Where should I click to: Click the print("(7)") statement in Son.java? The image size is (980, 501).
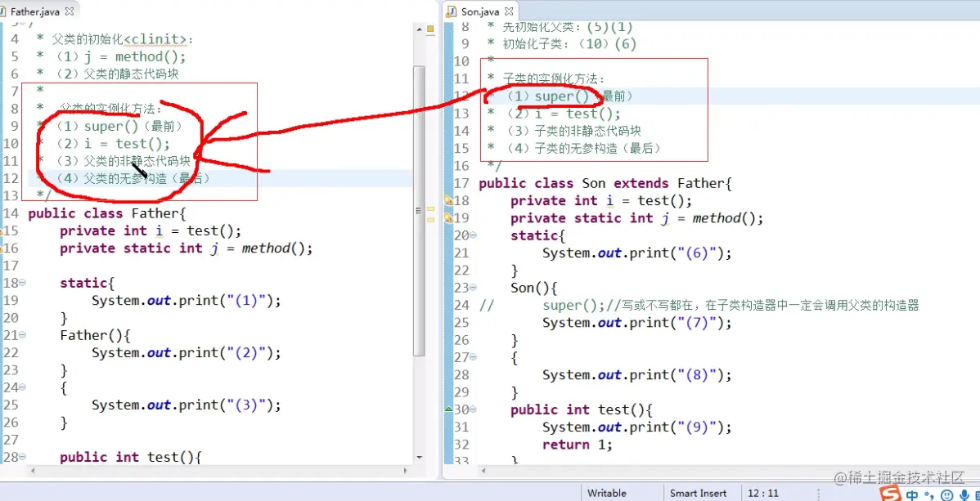click(x=637, y=323)
